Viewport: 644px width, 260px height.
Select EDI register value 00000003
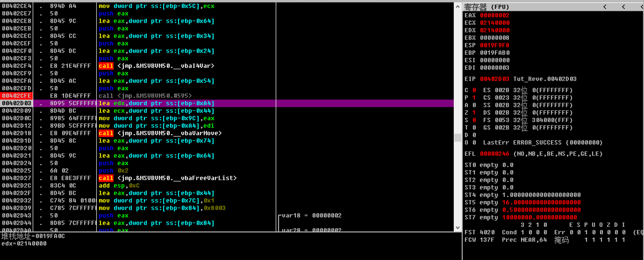coord(494,68)
